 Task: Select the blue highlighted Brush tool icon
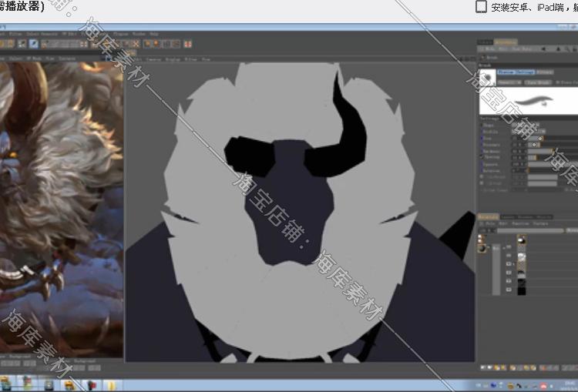click(x=34, y=44)
